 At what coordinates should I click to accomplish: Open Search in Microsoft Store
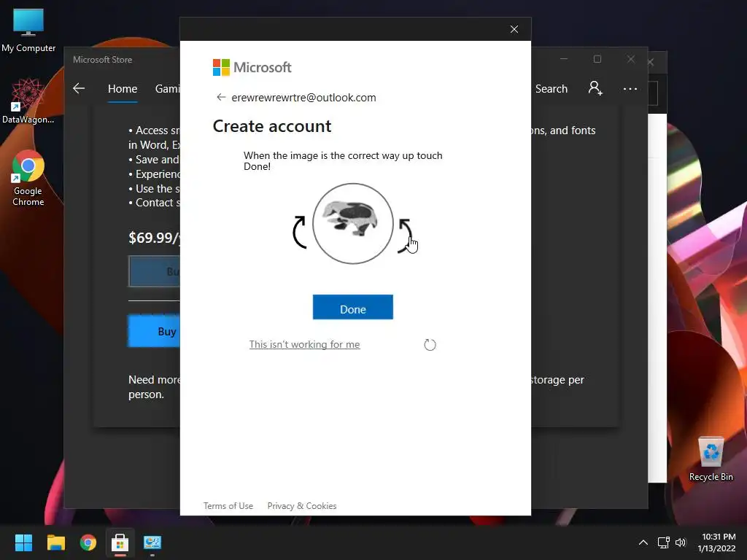(x=551, y=89)
